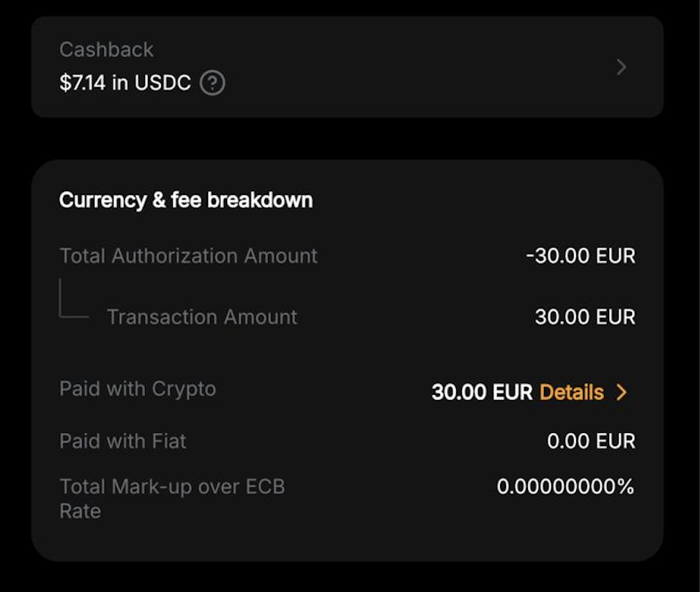Click the Transaction Amount label
The width and height of the screenshot is (700, 592).
[x=202, y=317]
